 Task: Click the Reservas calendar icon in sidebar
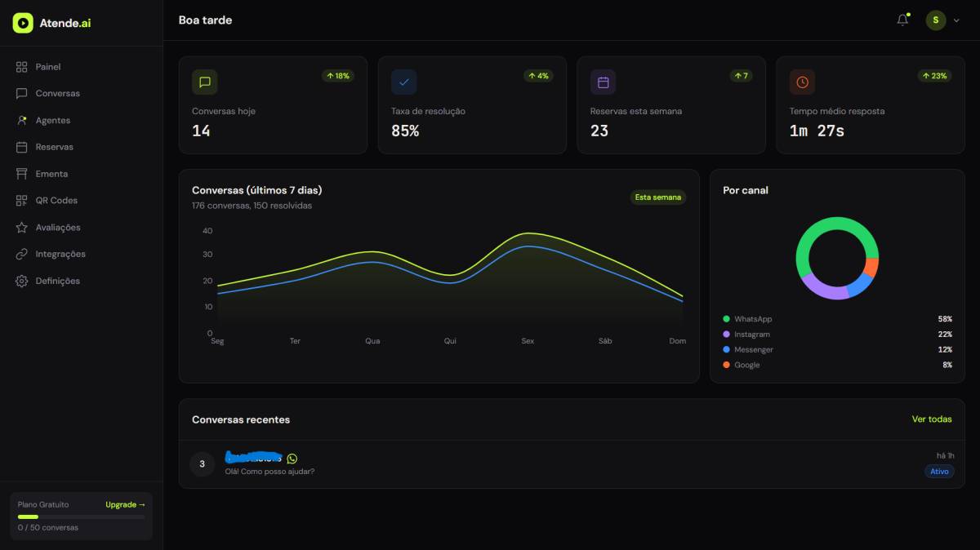coord(22,148)
